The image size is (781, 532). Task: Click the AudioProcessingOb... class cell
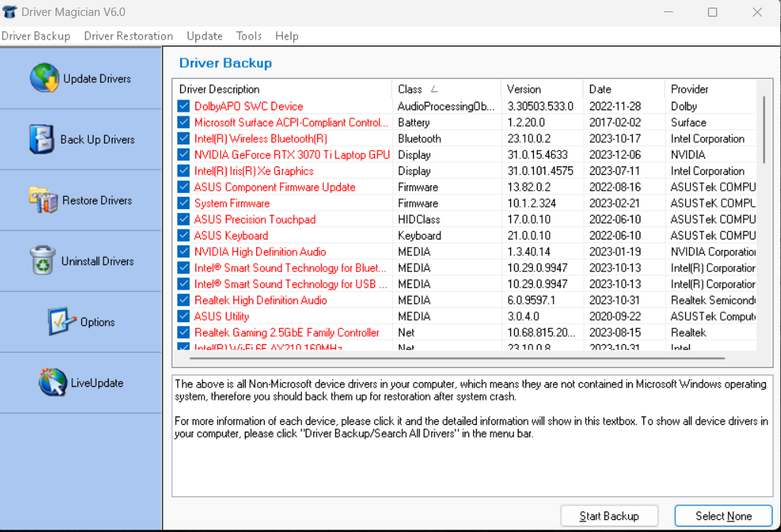(446, 106)
